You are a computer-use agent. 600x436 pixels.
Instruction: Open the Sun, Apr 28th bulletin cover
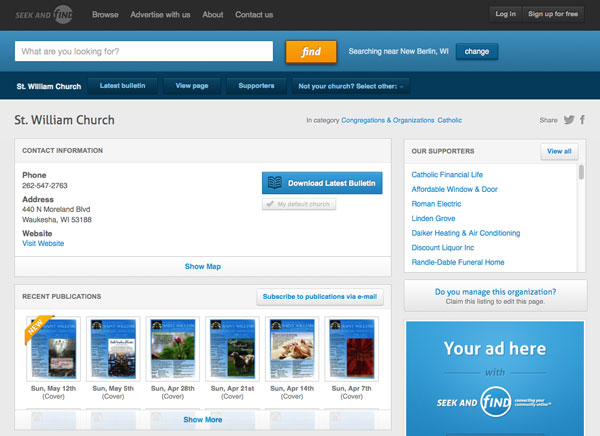coord(173,349)
